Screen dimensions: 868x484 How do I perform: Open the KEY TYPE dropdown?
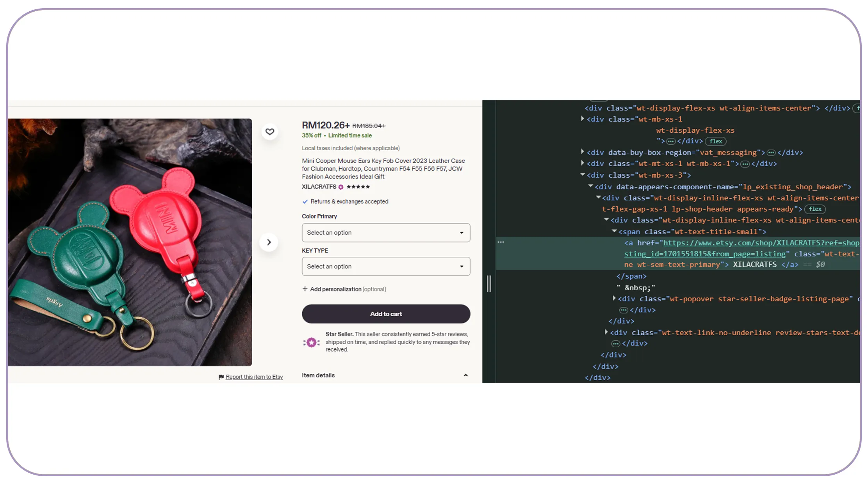pyautogui.click(x=386, y=267)
